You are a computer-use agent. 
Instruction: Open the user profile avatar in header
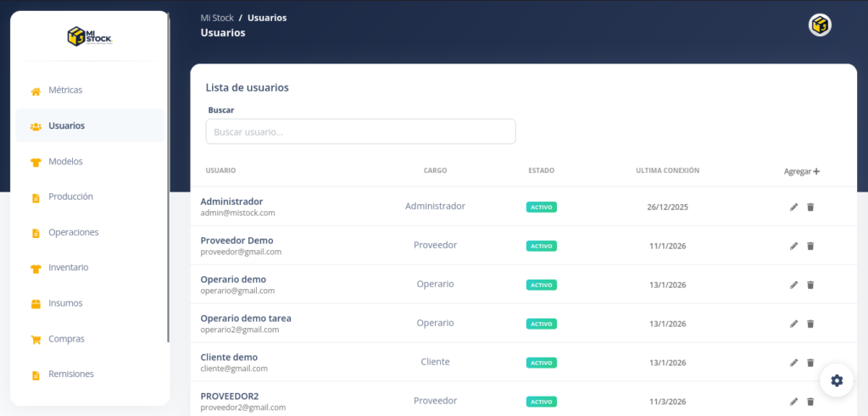click(820, 25)
